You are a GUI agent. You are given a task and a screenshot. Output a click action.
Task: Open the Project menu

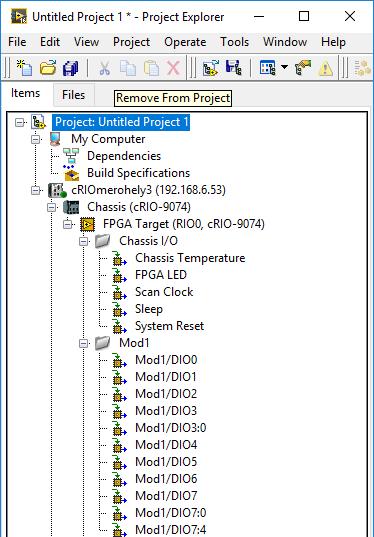132,42
